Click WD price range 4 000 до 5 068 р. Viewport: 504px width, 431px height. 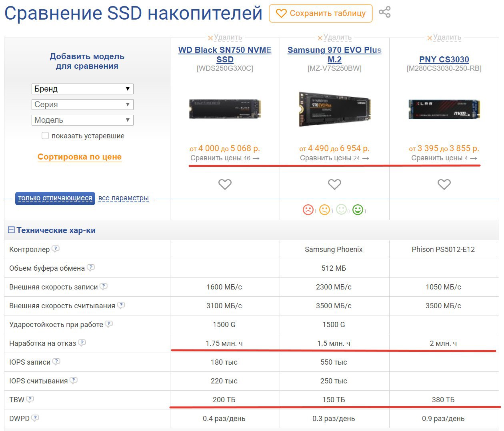click(x=225, y=148)
